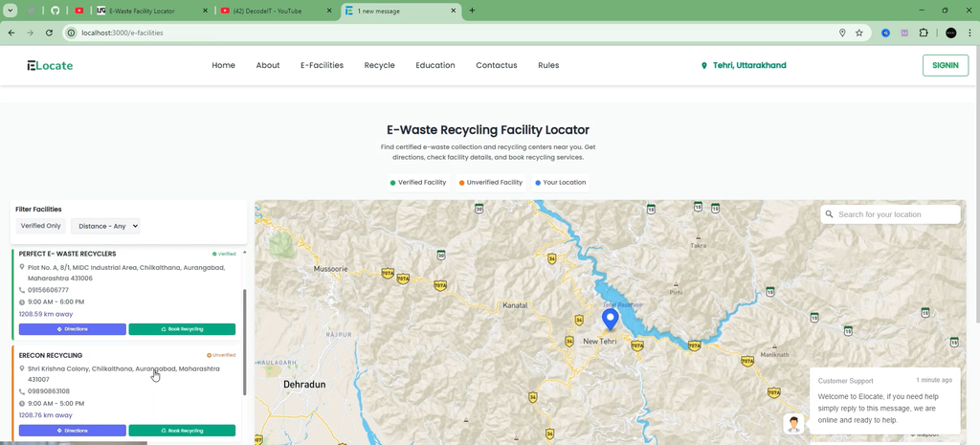Open a new browser tab
The width and height of the screenshot is (980, 445).
(x=472, y=11)
